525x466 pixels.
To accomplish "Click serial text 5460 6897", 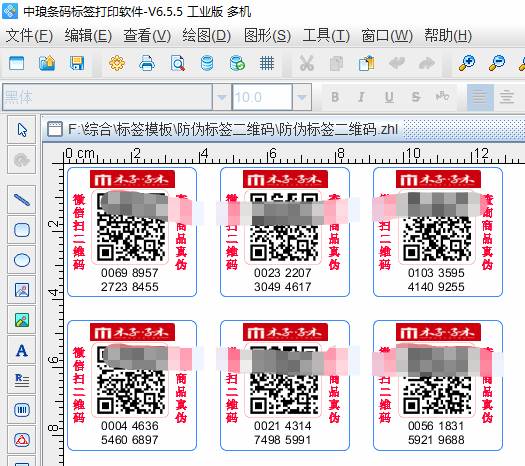I will click(130, 440).
